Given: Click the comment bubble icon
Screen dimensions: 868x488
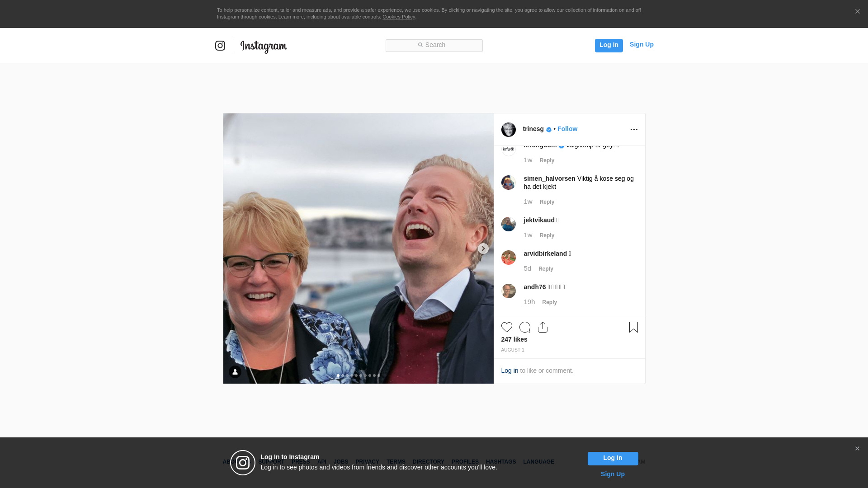Looking at the screenshot, I should 525,327.
